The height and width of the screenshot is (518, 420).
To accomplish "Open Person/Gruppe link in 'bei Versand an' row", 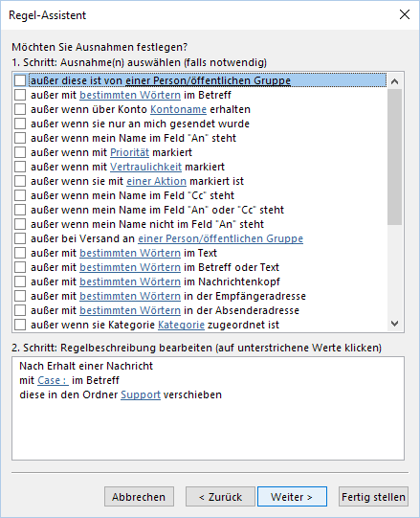I will point(221,238).
